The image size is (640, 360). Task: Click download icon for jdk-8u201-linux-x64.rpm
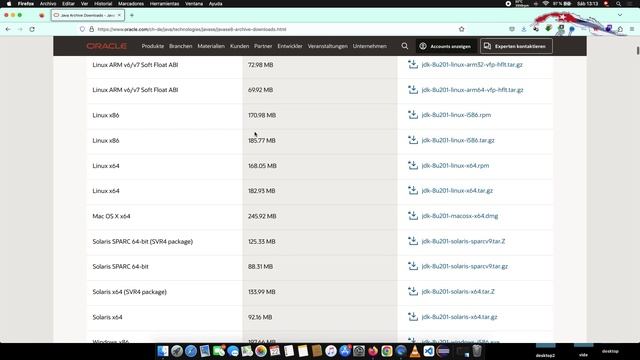pos(413,165)
